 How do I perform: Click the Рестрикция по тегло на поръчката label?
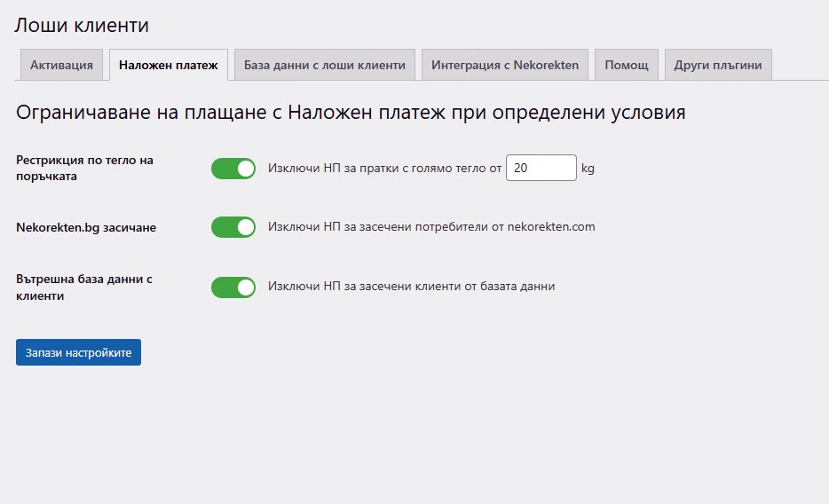click(84, 168)
